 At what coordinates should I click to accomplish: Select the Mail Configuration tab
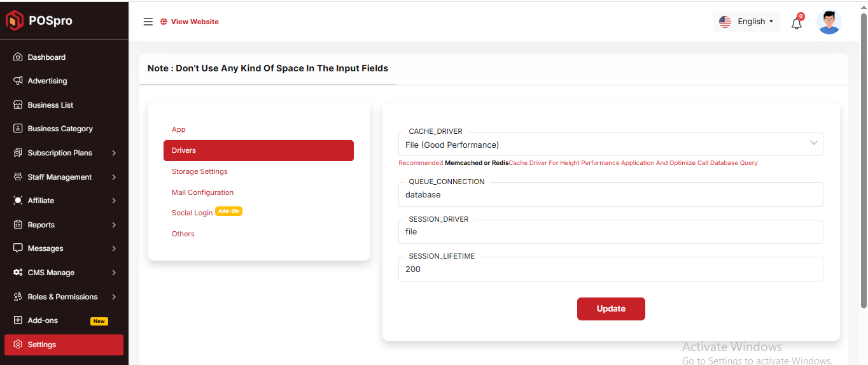pyautogui.click(x=202, y=192)
